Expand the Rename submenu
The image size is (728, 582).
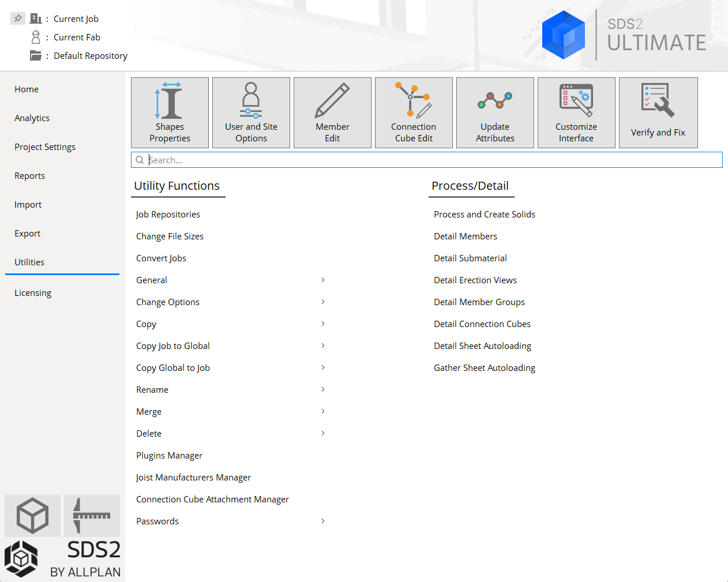click(x=323, y=389)
